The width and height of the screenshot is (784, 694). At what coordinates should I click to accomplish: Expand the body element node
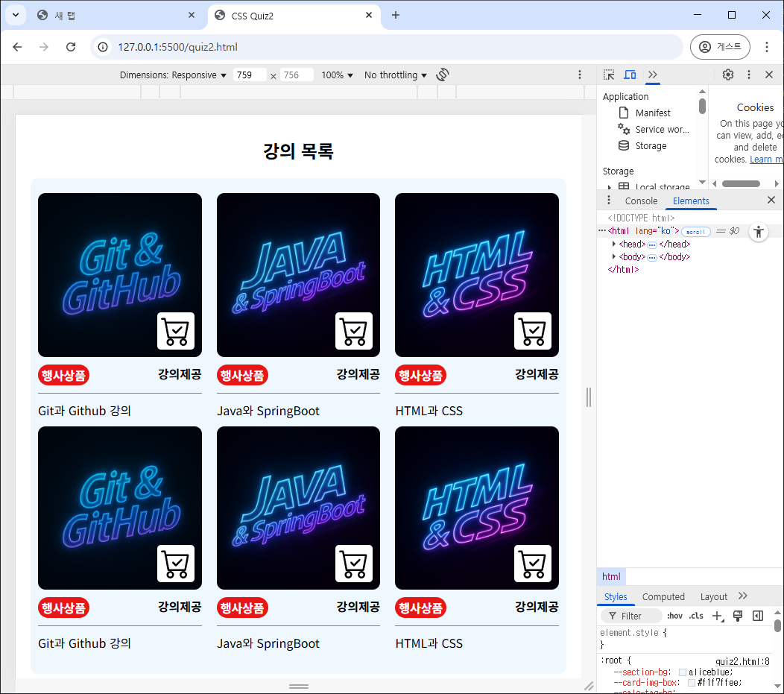pos(614,256)
